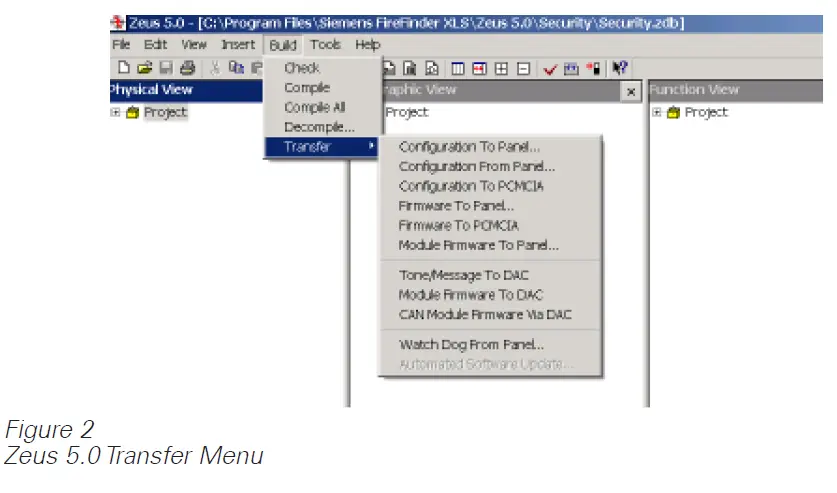Select Project label in Physical View tree
837x493 pixels.
[165, 113]
